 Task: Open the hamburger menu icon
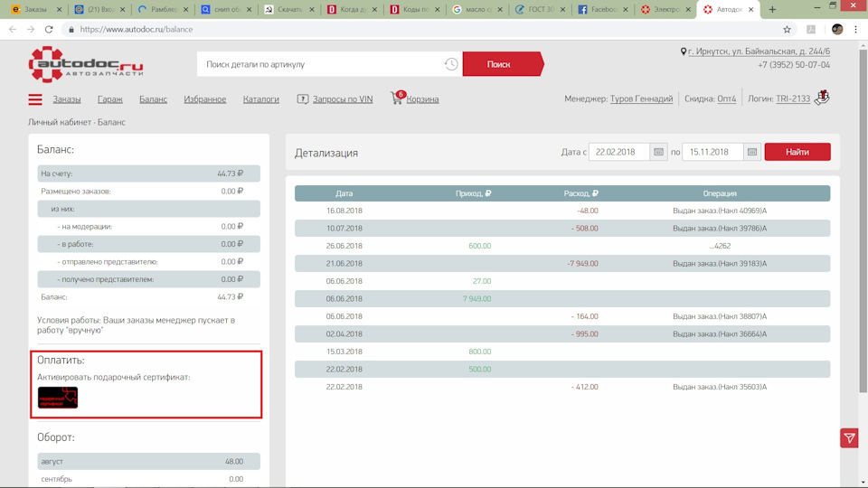(35, 99)
